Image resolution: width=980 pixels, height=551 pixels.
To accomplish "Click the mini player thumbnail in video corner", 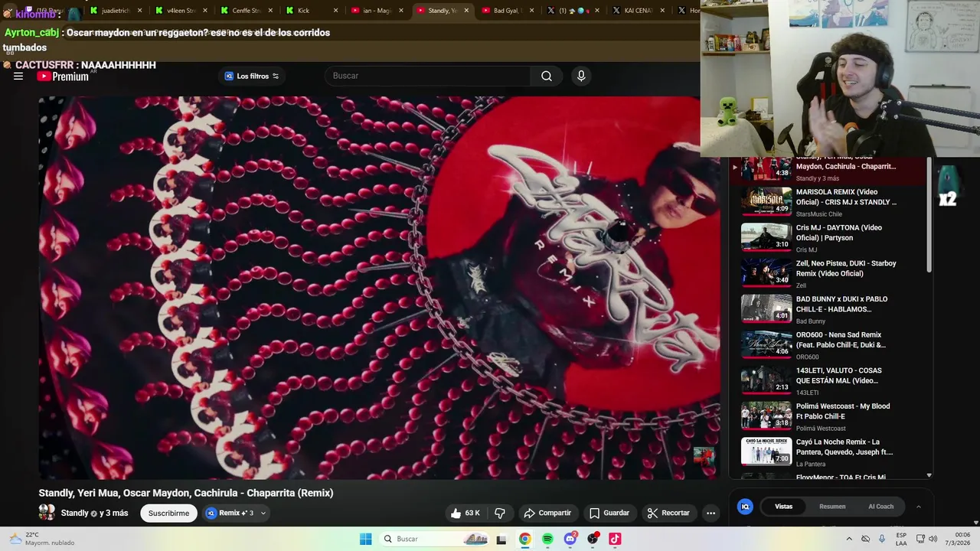I will point(704,456).
